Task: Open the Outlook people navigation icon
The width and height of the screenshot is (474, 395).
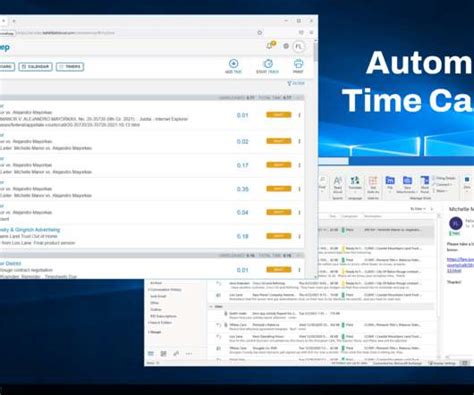Action: 176,354
